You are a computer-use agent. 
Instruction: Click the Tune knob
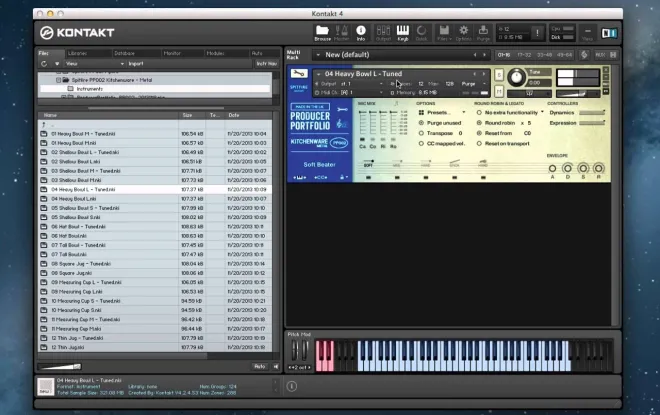pos(516,77)
